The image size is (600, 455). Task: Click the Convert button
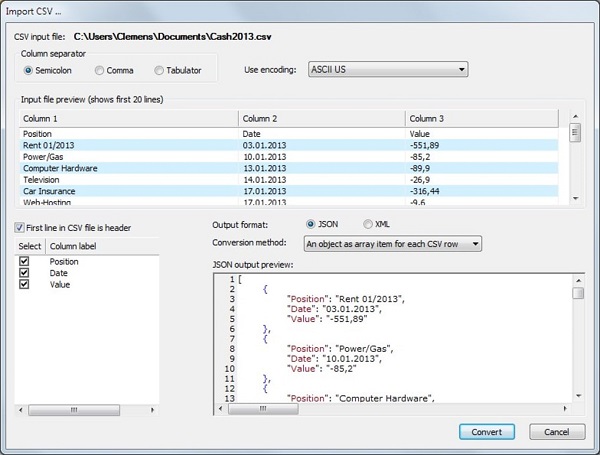(487, 431)
